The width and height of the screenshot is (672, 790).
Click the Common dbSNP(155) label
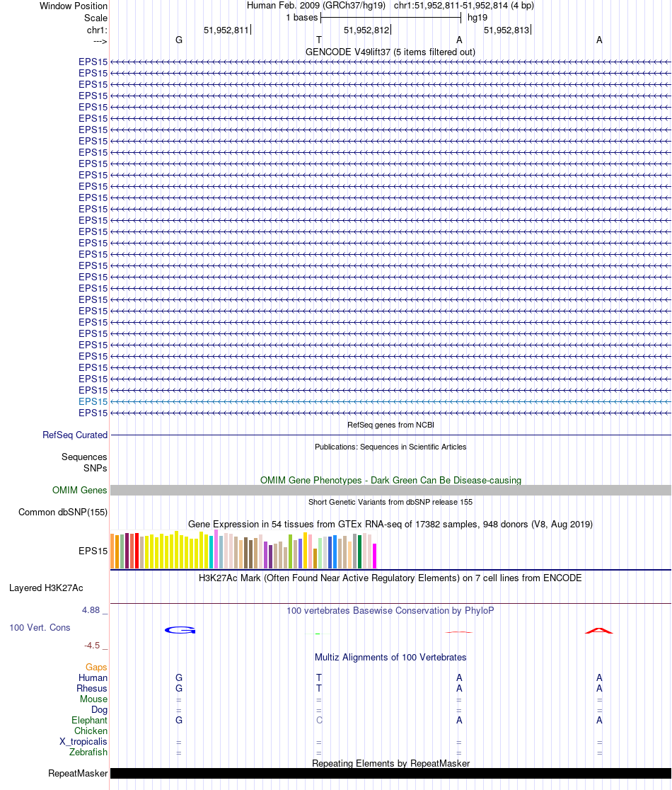63,513
